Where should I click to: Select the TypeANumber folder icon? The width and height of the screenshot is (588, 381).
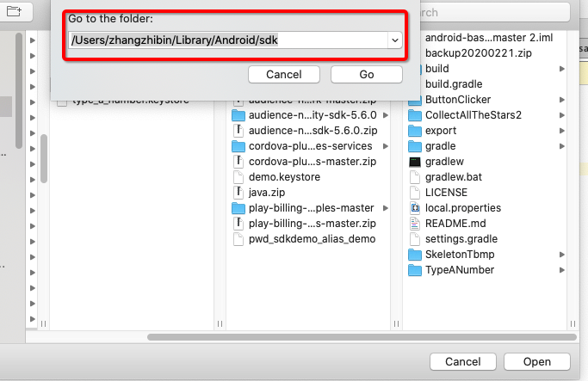tap(415, 270)
